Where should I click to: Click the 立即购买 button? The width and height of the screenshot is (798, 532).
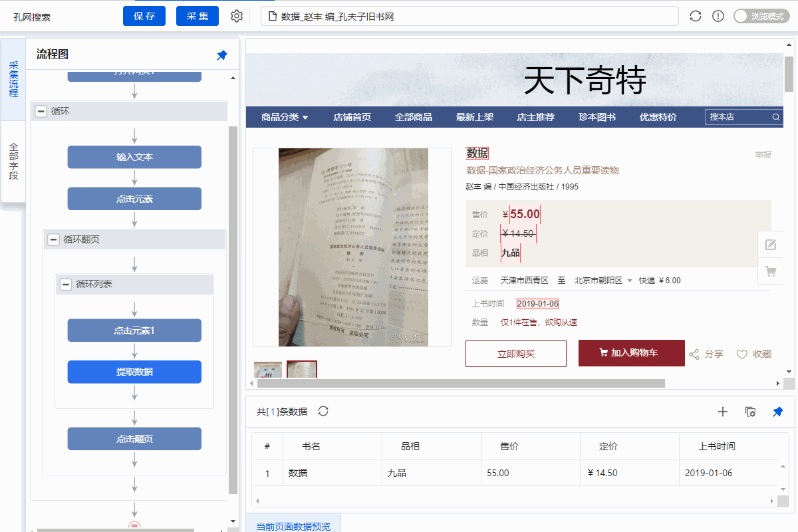coord(516,354)
